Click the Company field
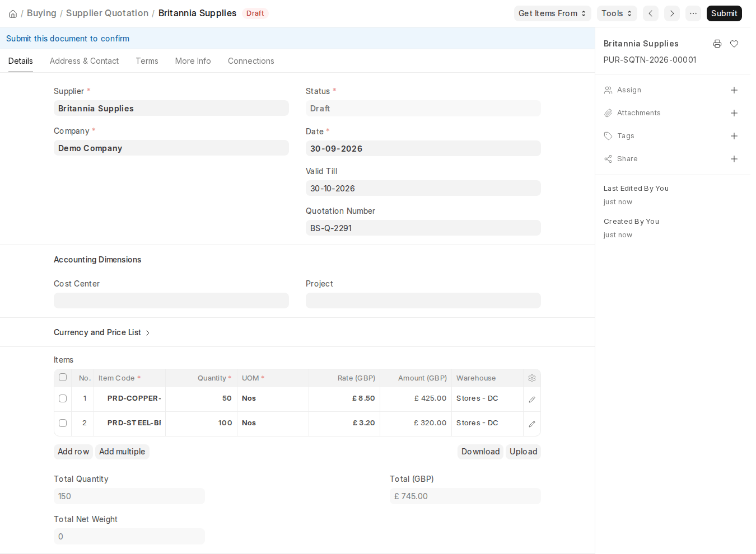 tap(171, 148)
